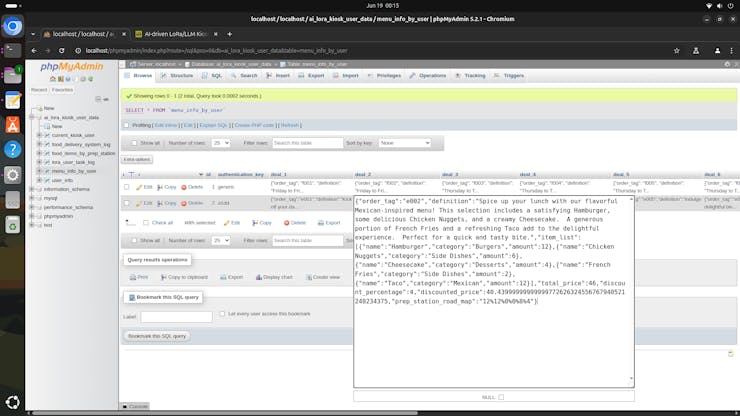Expand the food_delivery_system_log table node
Image resolution: width=740 pixels, height=416 pixels.
pyautogui.click(x=39, y=144)
